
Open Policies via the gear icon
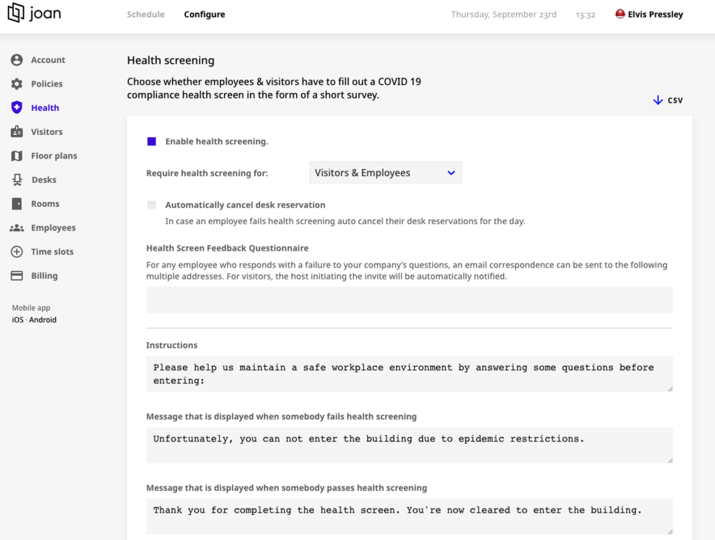(17, 84)
